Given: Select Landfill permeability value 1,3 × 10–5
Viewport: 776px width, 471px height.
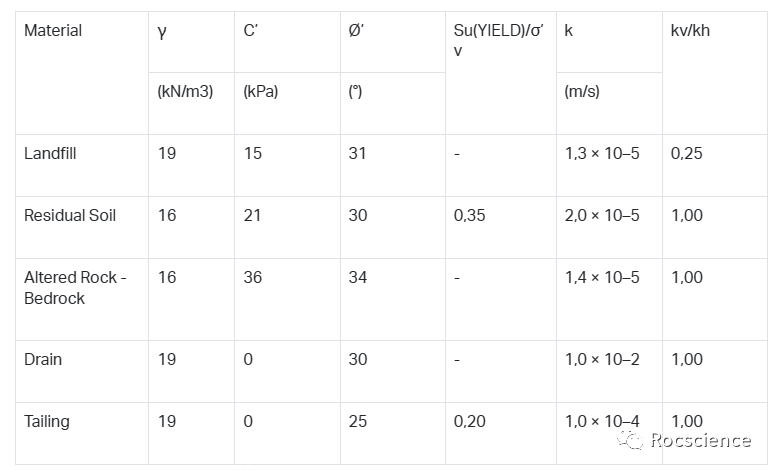Looking at the screenshot, I should pyautogui.click(x=601, y=154).
